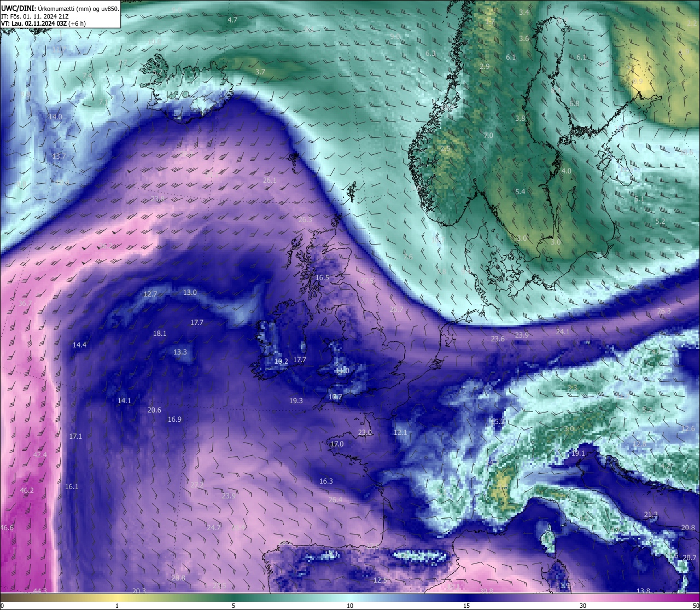Click the 23.0 value in the Channel

point(365,433)
